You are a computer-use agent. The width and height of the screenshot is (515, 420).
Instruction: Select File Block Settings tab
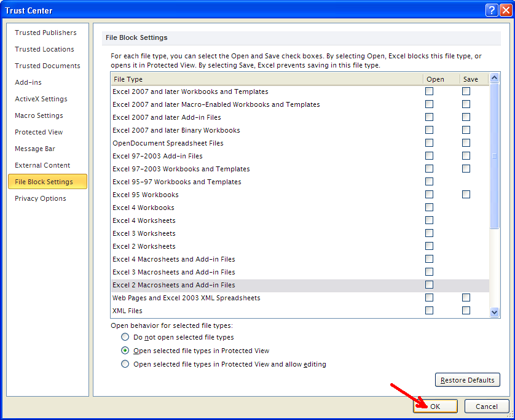47,182
